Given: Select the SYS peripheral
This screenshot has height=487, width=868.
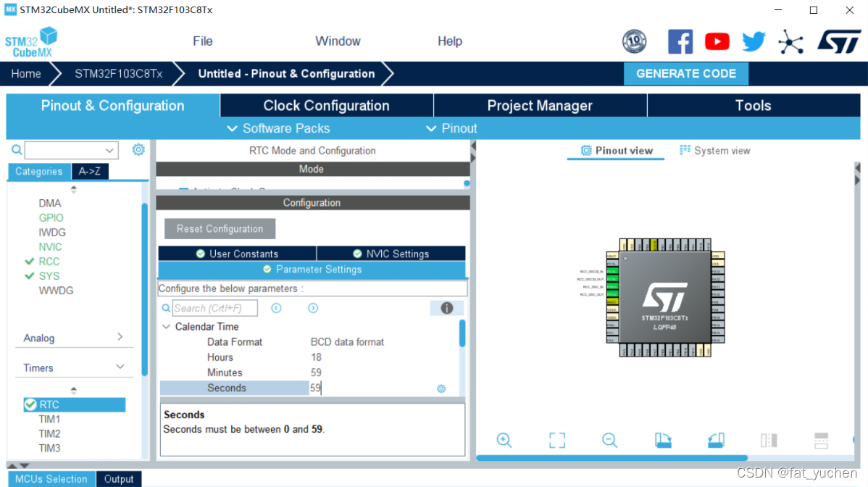Looking at the screenshot, I should pyautogui.click(x=49, y=275).
